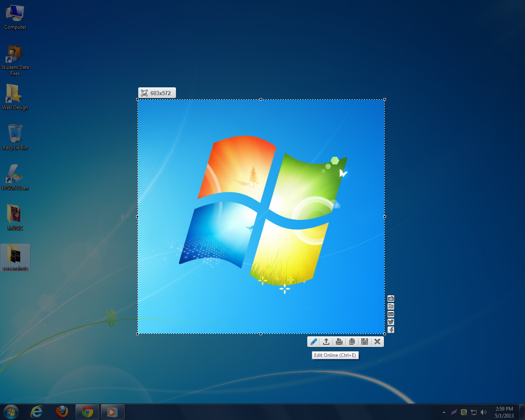Expand hidden icons in the system tray
525x420 pixels.
[444, 412]
